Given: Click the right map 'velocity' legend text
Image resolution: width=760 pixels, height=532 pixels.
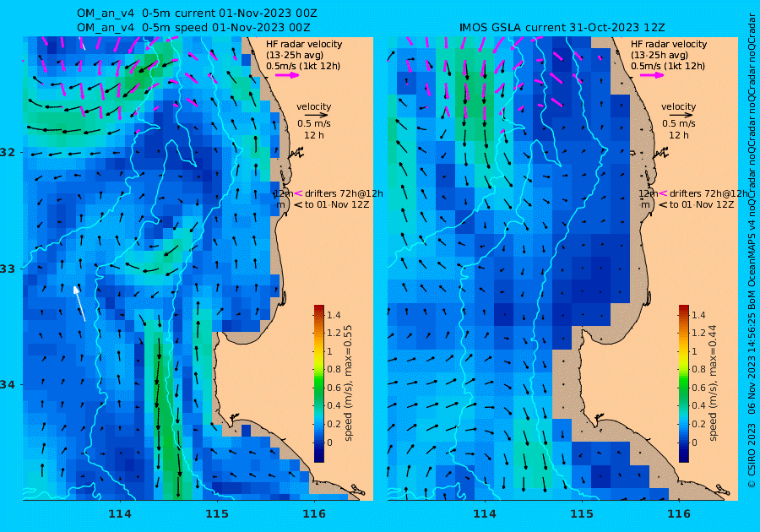Looking at the screenshot, I should 678,106.
